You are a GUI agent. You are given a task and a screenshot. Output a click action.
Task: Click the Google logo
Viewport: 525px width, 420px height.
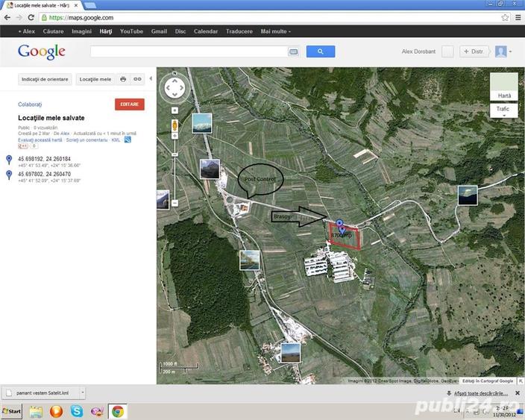click(x=42, y=52)
